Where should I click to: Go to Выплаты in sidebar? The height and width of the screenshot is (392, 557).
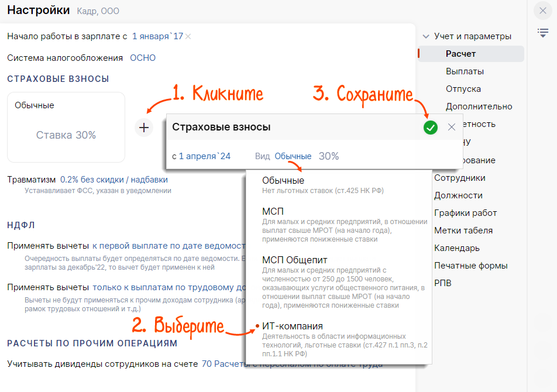pos(465,71)
